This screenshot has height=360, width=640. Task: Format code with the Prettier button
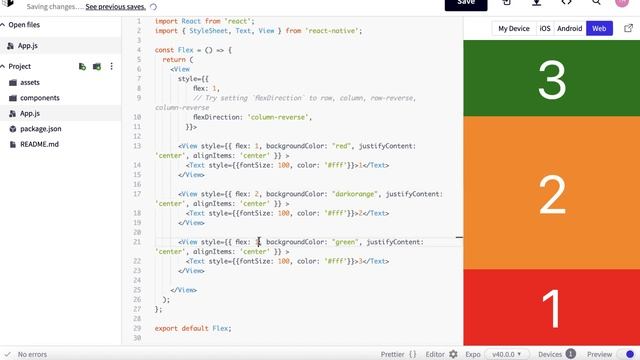pyautogui.click(x=398, y=354)
